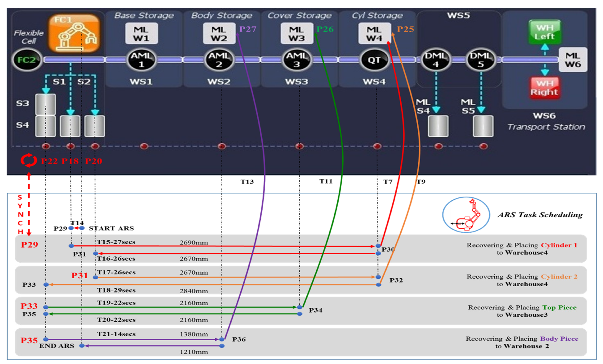Viewport: 603px width, 364px height.
Task: Click the red synch refresh icon
Action: [29, 160]
